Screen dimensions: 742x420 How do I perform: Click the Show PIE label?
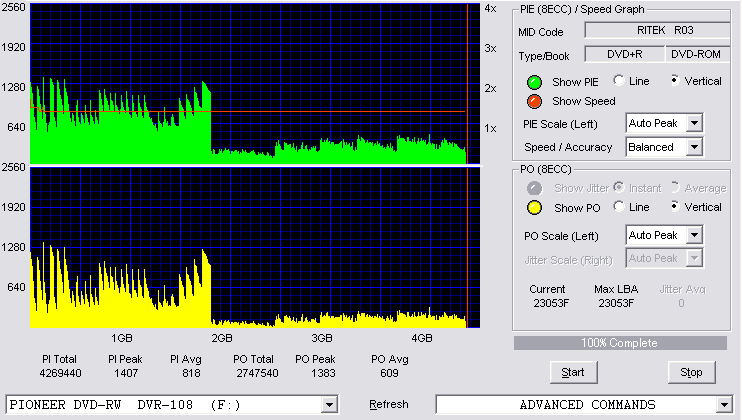[x=575, y=82]
